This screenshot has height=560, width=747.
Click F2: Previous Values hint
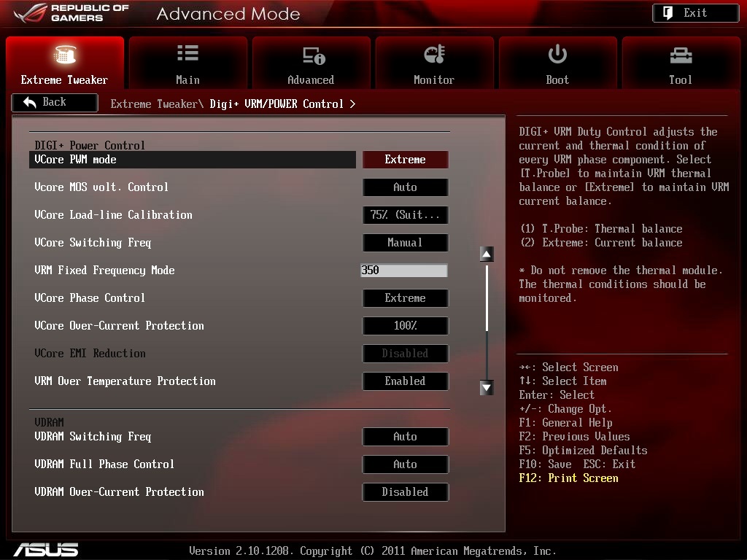coord(575,437)
